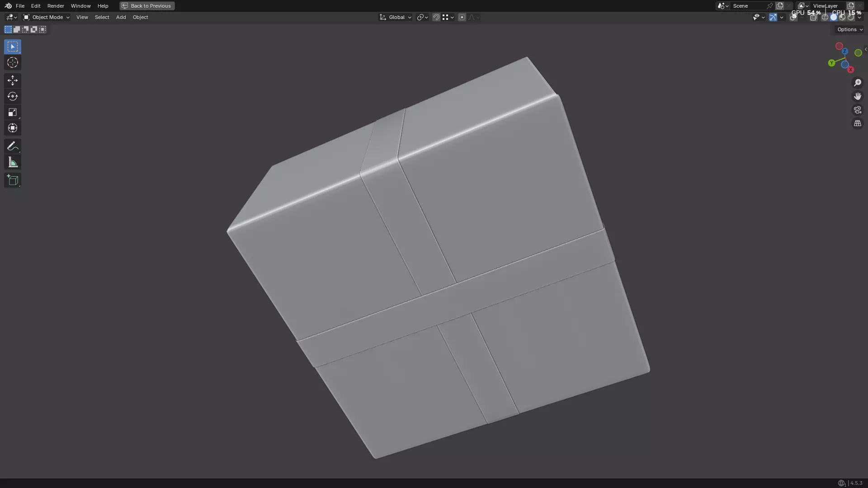Expand viewport shading options arrow
The width and height of the screenshot is (868, 488).
[859, 17]
